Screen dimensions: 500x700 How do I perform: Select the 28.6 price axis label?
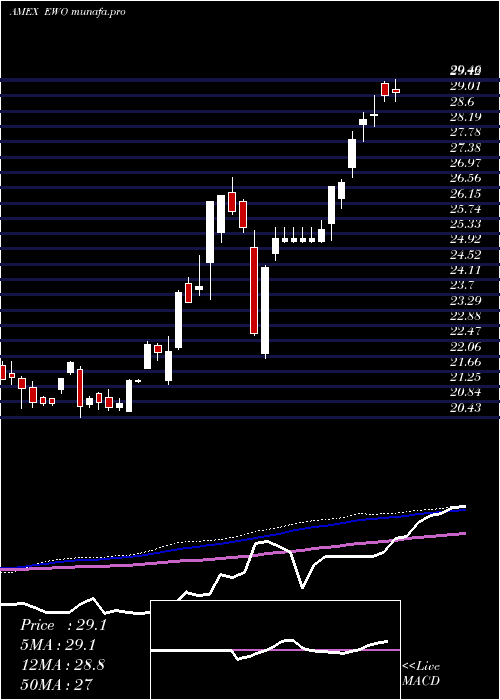(462, 102)
